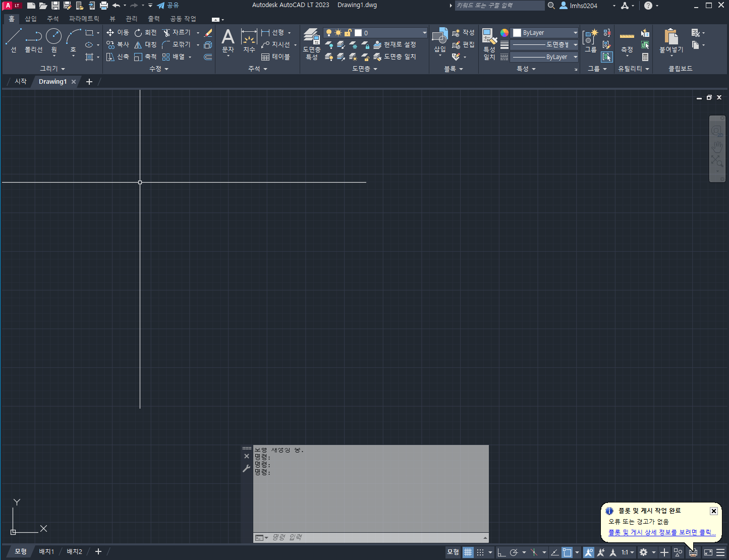This screenshot has height=560, width=729.
Task: Choose the Copy (복사) command
Action: click(x=118, y=44)
